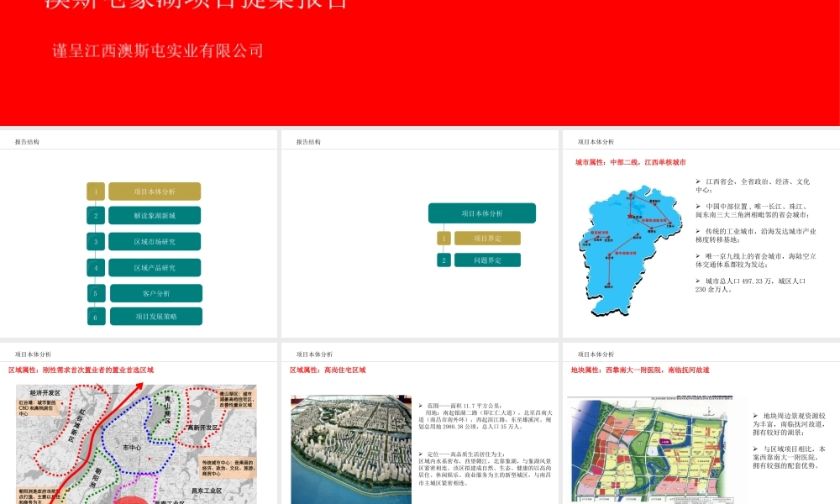The height and width of the screenshot is (504, 840).
Task: Click number 1 box beside 项目本体分析 in six-item outline
Action: coord(96,192)
